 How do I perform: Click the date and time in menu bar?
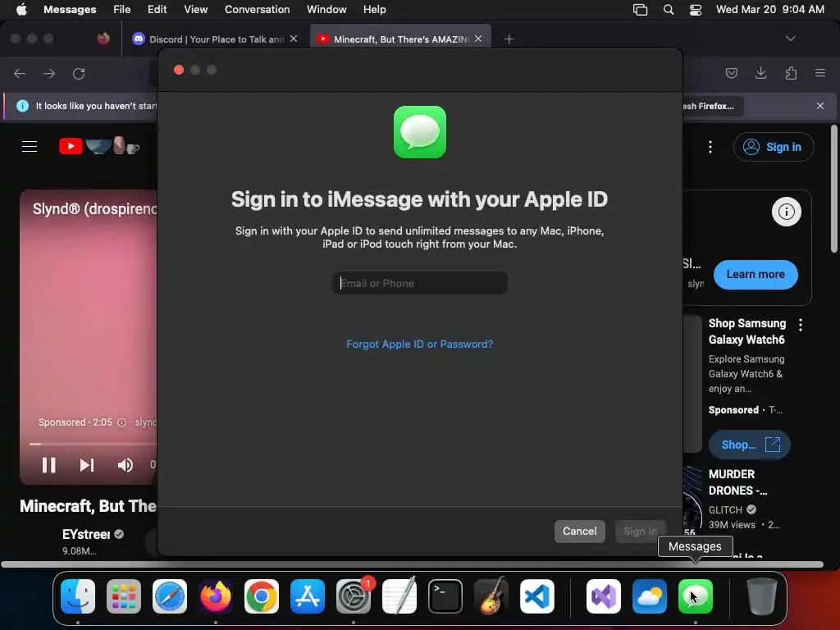click(769, 9)
